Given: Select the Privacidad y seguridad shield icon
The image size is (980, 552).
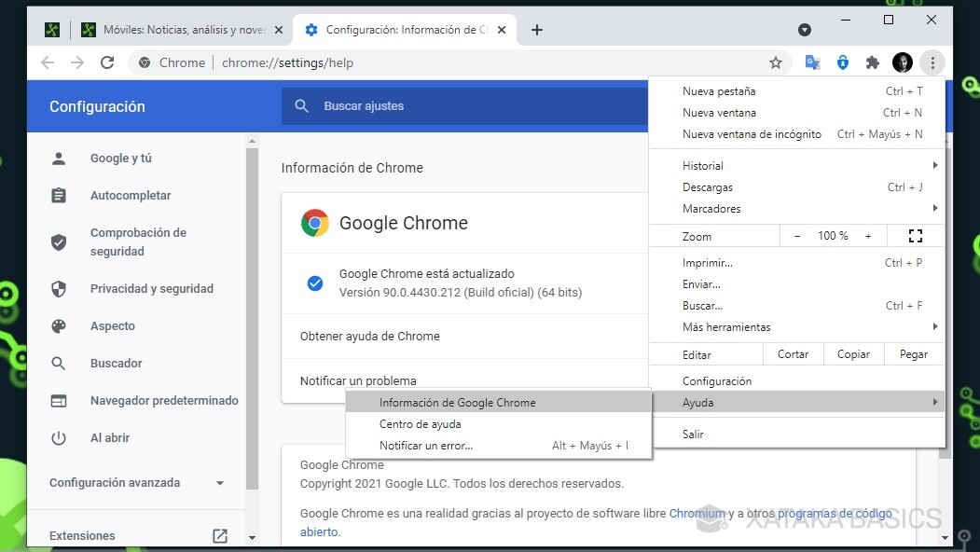Looking at the screenshot, I should 58,288.
